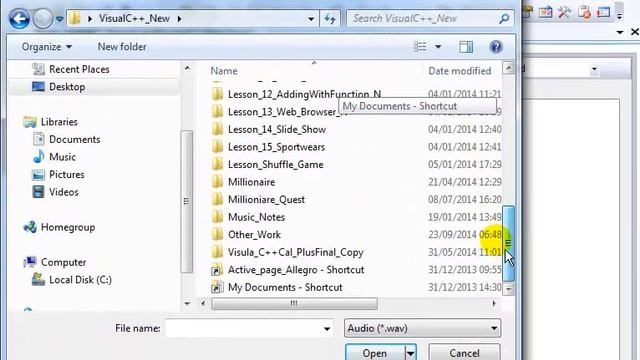
Task: Select Local Disk (C:)
Action: [80, 280]
